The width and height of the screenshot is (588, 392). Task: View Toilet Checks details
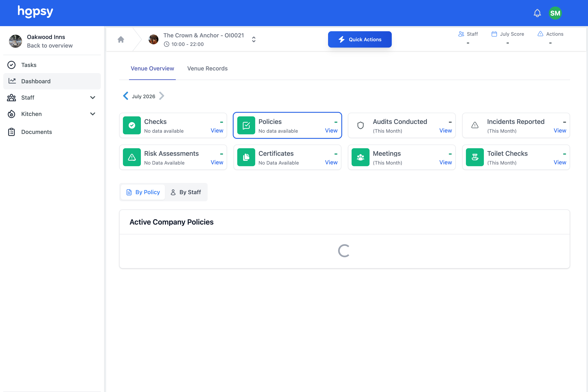[x=560, y=163]
